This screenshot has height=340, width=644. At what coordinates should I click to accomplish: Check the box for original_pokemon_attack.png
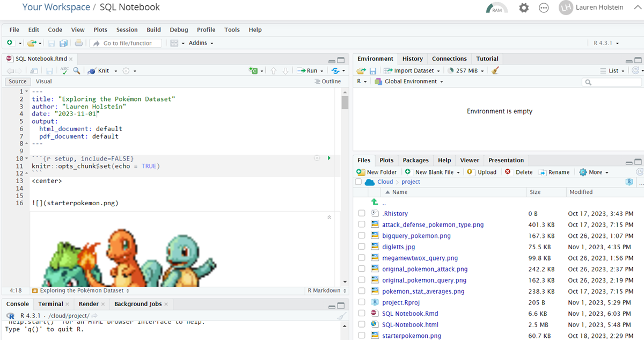(362, 269)
